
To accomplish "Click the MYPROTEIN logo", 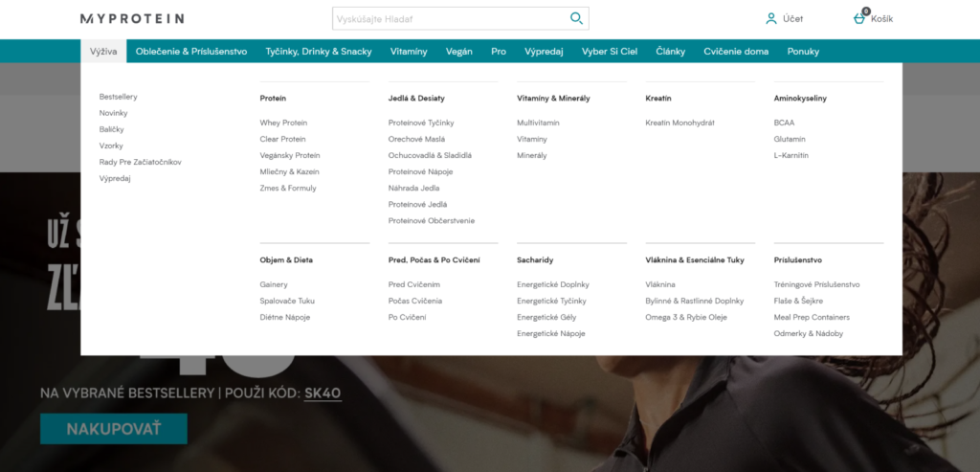I will pyautogui.click(x=132, y=19).
